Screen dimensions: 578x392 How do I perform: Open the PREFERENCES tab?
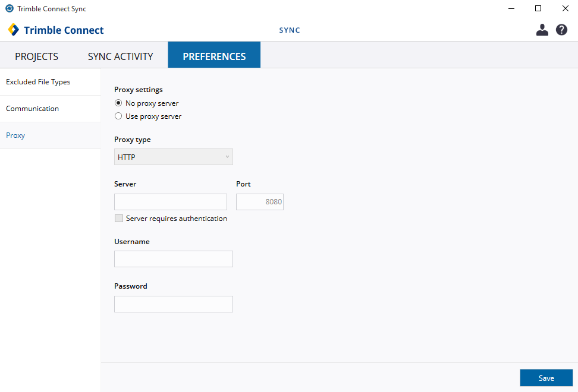click(214, 55)
